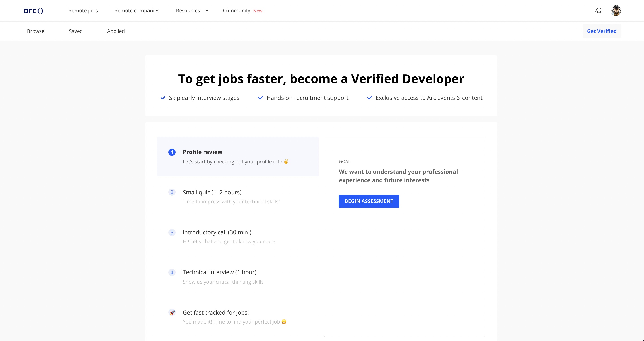This screenshot has width=644, height=341.
Task: Open the user avatar profile menu
Action: pyautogui.click(x=616, y=11)
